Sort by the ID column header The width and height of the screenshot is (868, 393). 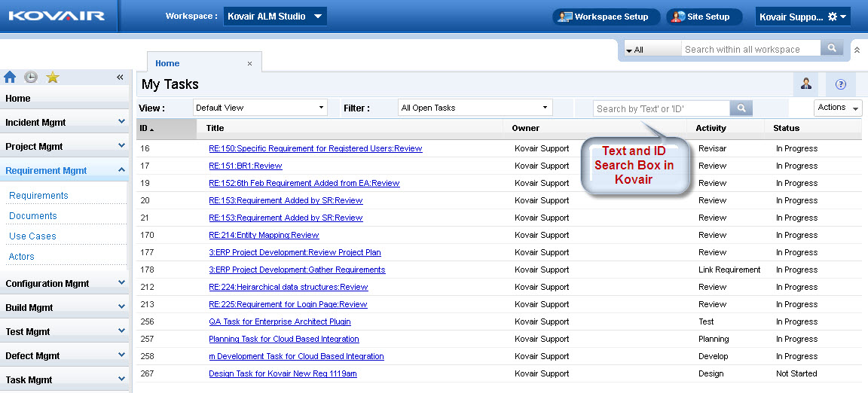166,128
